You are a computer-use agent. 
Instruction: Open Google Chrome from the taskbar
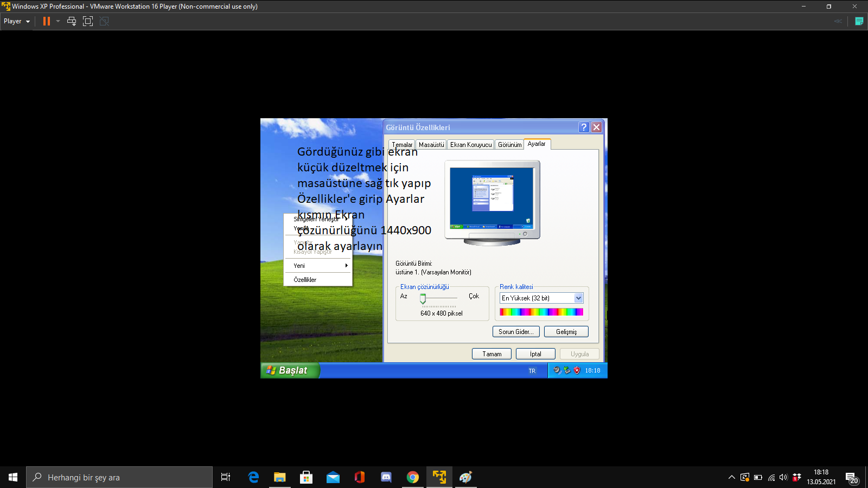[x=413, y=477]
